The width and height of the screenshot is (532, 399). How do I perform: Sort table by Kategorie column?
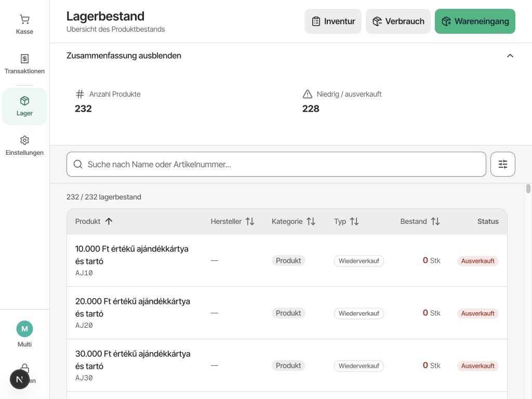point(294,221)
